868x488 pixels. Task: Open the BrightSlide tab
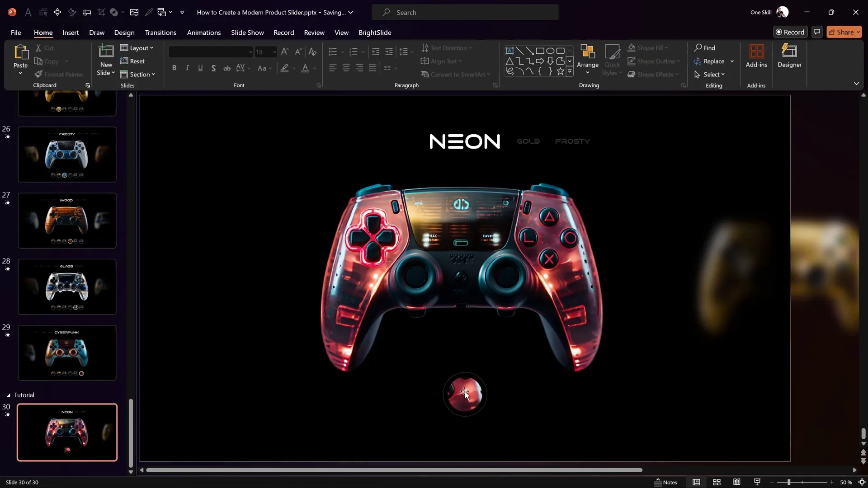pos(375,33)
